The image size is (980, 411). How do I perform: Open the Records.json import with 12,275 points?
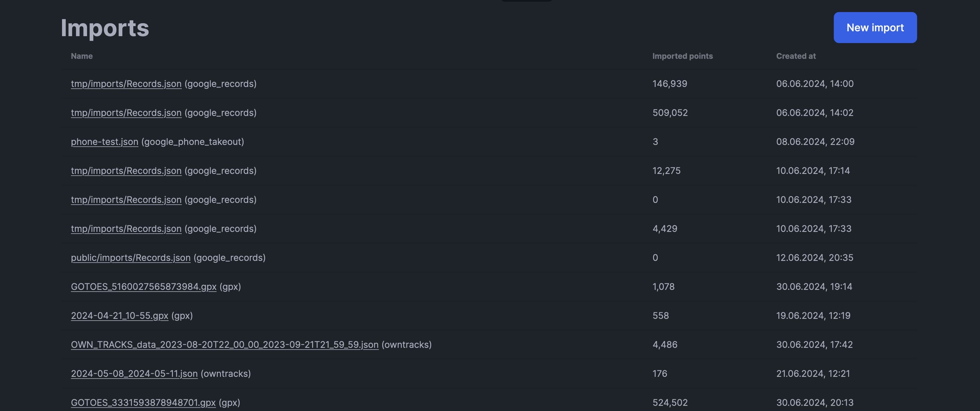(126, 171)
